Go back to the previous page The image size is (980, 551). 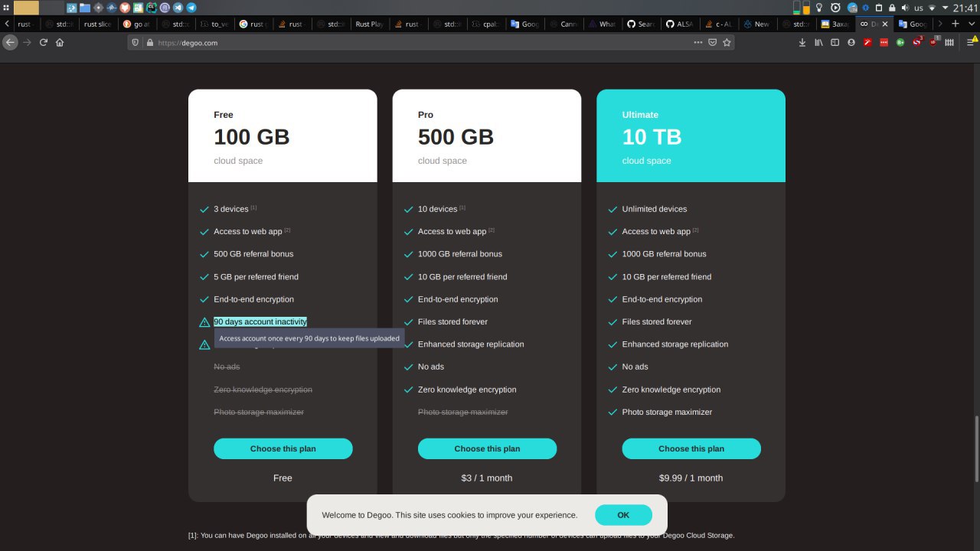pyautogui.click(x=10, y=43)
